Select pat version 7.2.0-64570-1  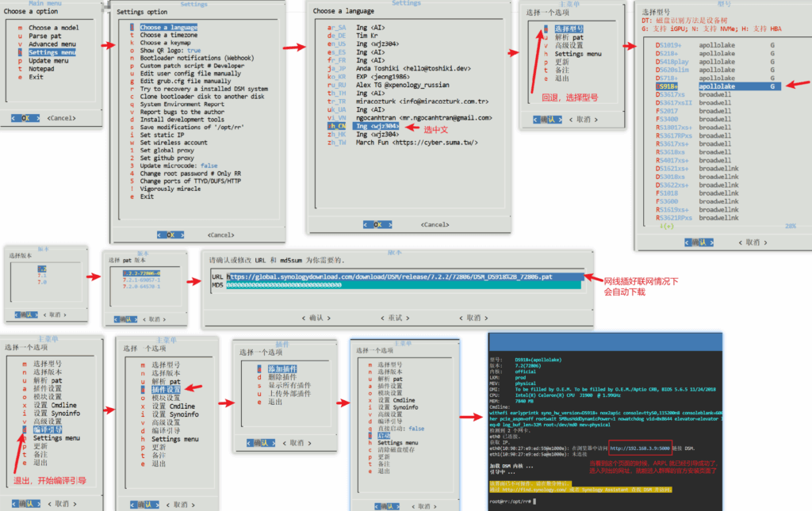[x=141, y=287]
